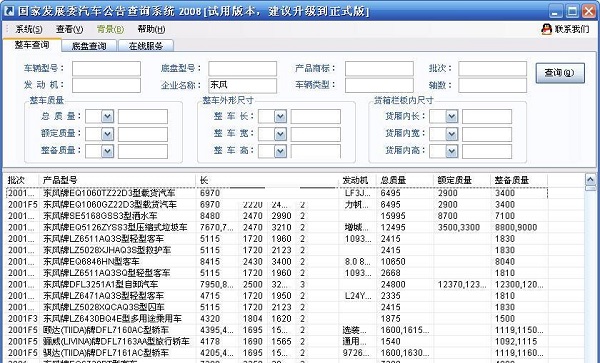Select row 东风牌LZ6511AQ3S型轻型客车
Image resolution: width=600 pixels, height=363 pixels.
(277, 239)
